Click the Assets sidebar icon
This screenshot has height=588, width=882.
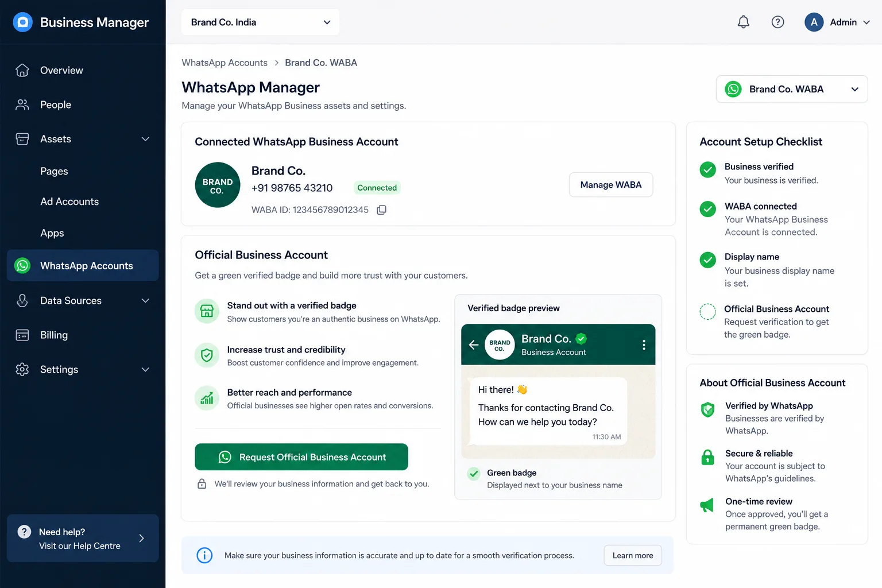(x=22, y=139)
